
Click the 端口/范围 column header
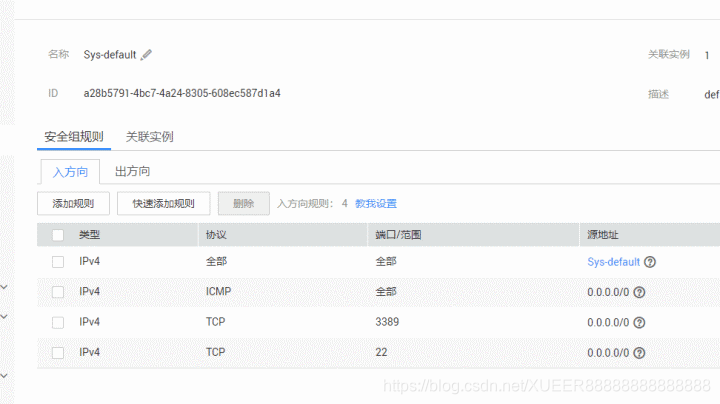click(x=398, y=235)
